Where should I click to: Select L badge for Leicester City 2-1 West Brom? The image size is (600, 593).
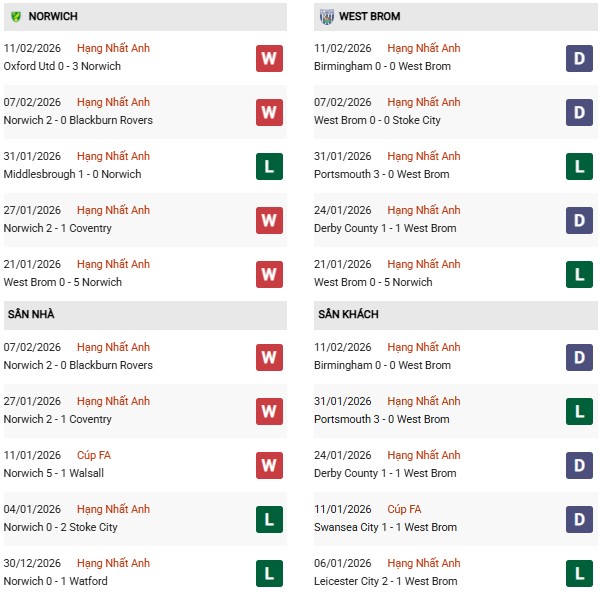coord(579,573)
